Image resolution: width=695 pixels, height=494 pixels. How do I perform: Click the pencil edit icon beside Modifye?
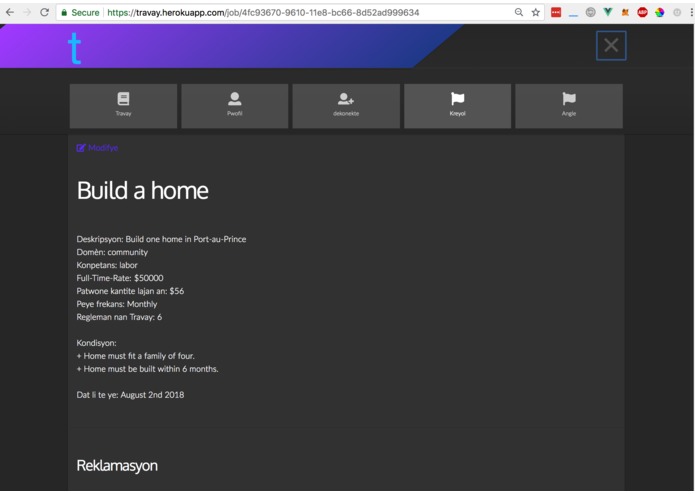pyautogui.click(x=81, y=148)
